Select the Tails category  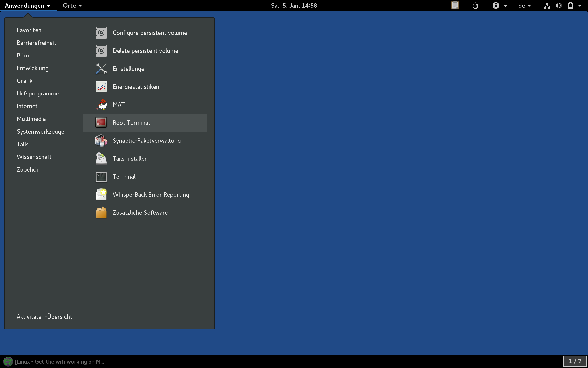click(x=23, y=144)
